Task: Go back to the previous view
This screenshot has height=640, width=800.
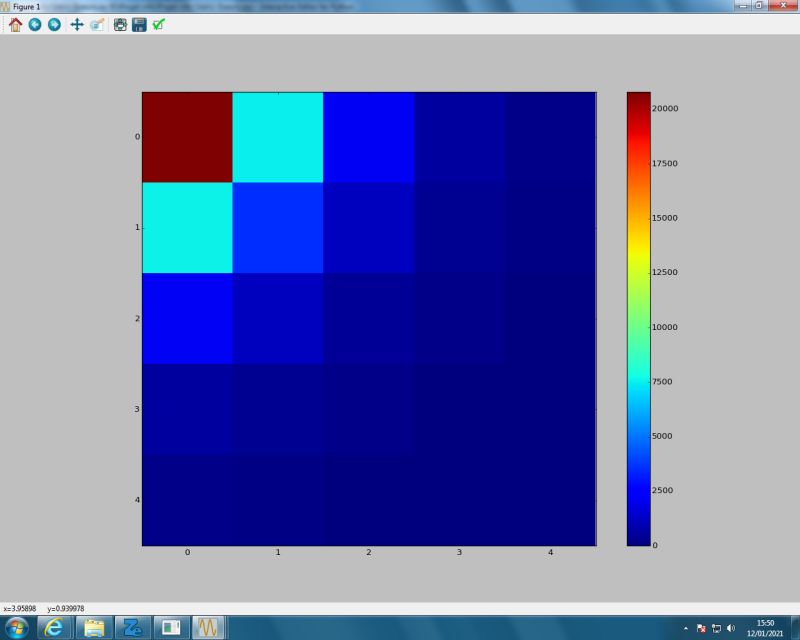Action: click(35, 25)
